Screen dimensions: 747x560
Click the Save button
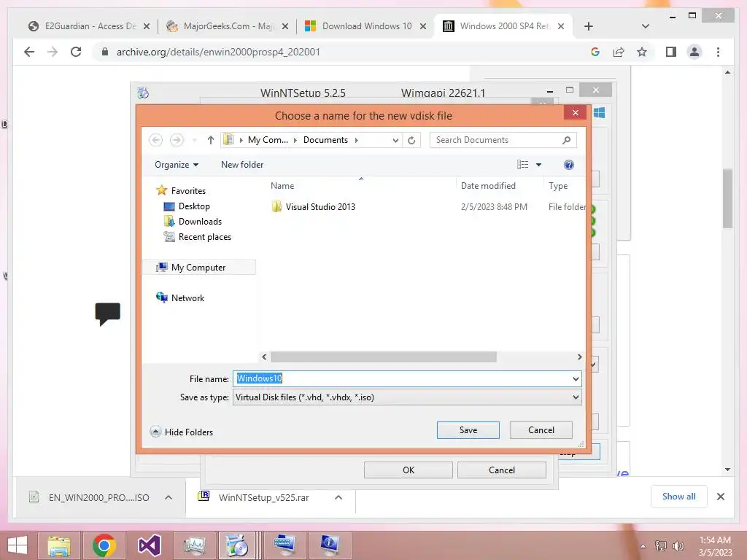pos(468,430)
